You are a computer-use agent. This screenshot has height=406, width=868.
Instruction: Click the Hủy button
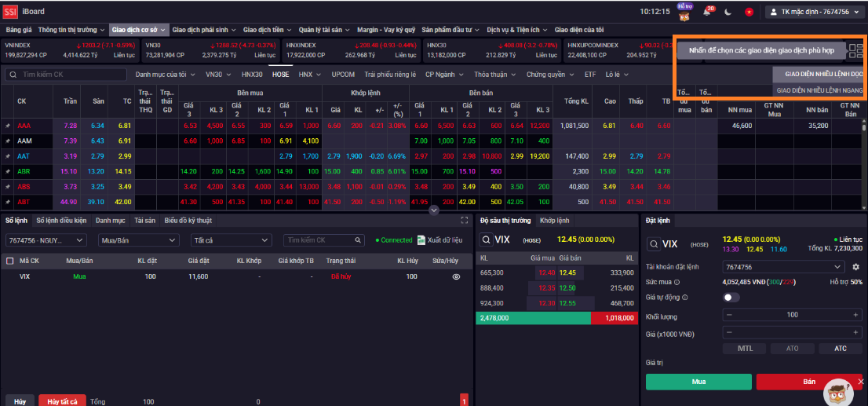[20, 401]
